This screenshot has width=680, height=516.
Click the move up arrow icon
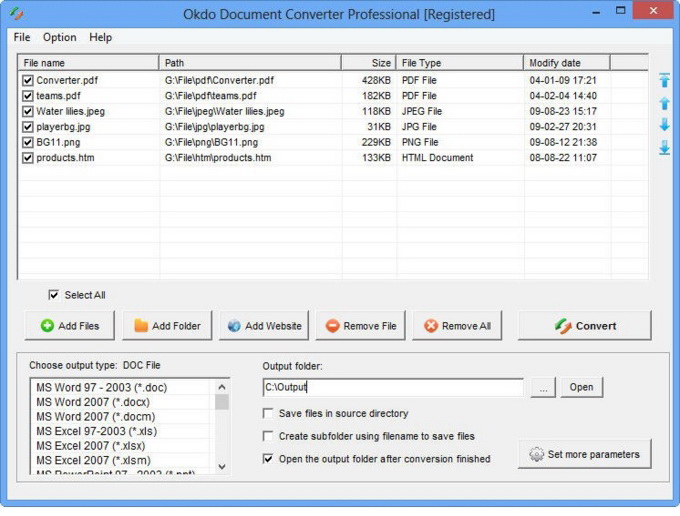[x=664, y=103]
